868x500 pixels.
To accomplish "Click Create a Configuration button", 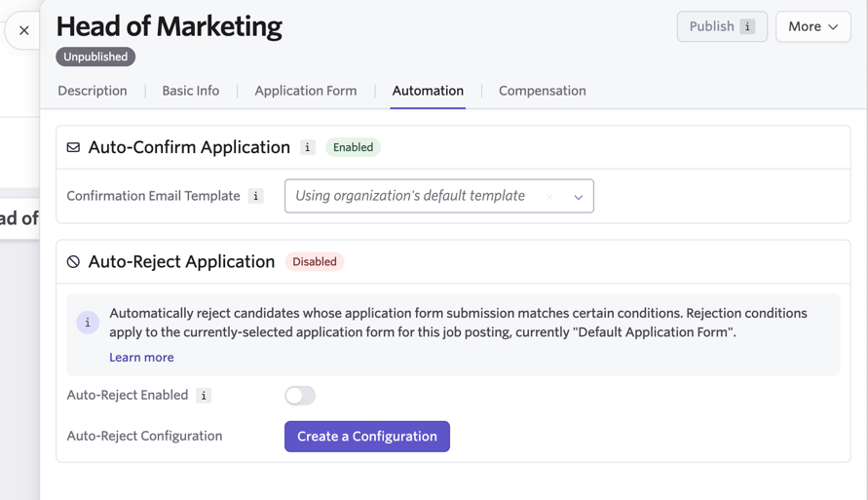I will [367, 437].
